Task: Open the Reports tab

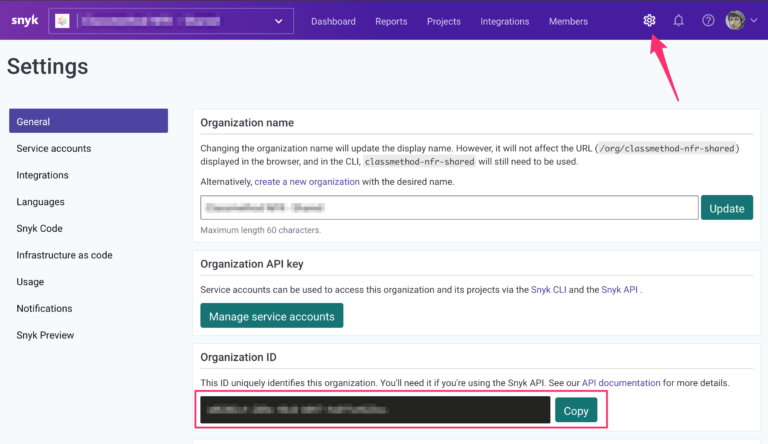Action: pyautogui.click(x=391, y=22)
